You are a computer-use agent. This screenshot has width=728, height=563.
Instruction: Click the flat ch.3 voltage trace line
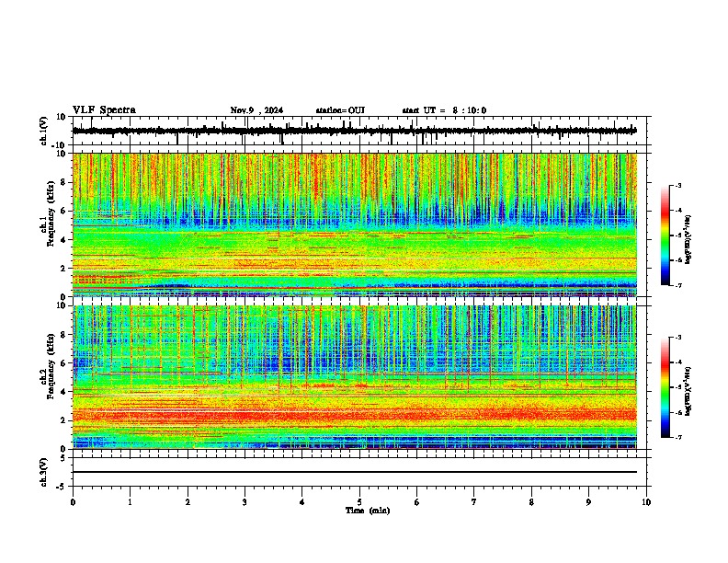[354, 472]
